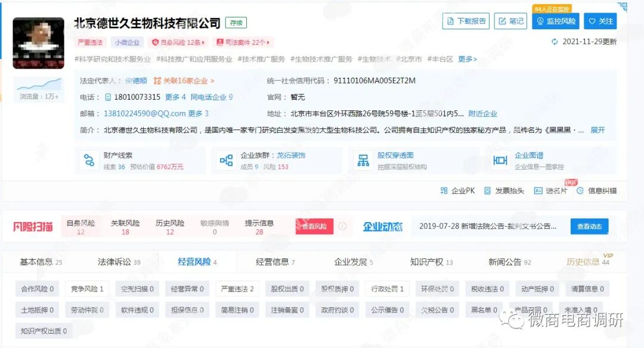Follow the company with 关注 heart button
644x348 pixels.
click(x=600, y=20)
